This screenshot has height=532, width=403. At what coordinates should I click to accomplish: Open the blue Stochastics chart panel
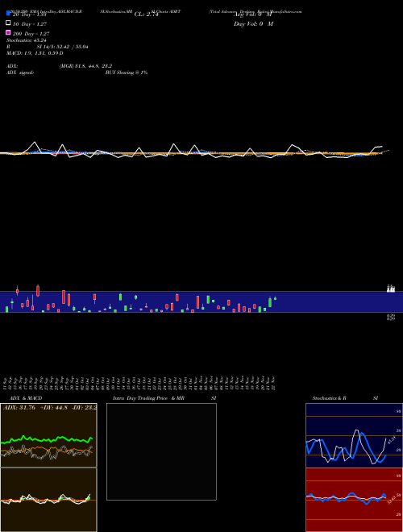click(x=354, y=435)
